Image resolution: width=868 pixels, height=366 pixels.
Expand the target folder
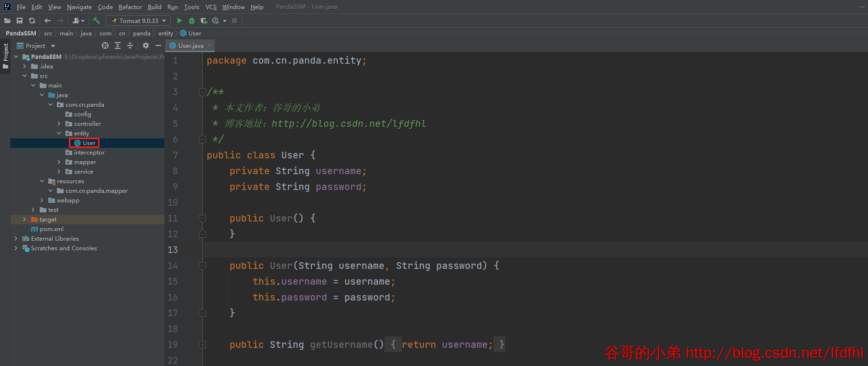pyautogui.click(x=25, y=220)
